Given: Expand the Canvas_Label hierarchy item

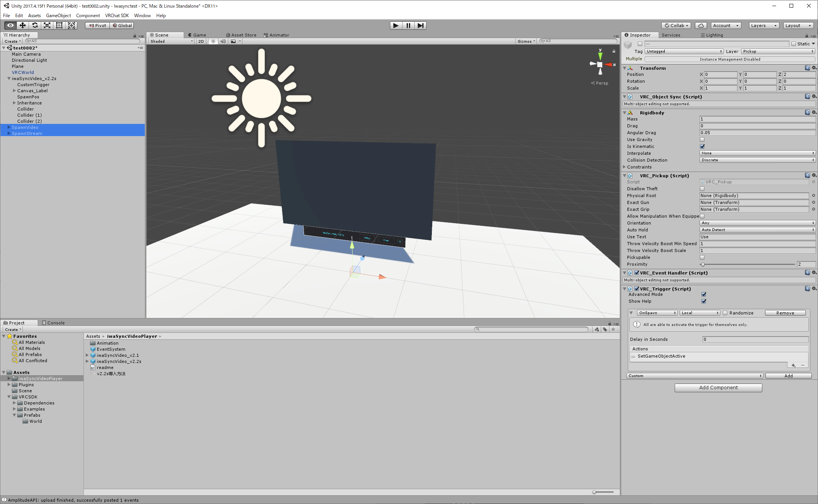Looking at the screenshot, I should pyautogui.click(x=14, y=91).
